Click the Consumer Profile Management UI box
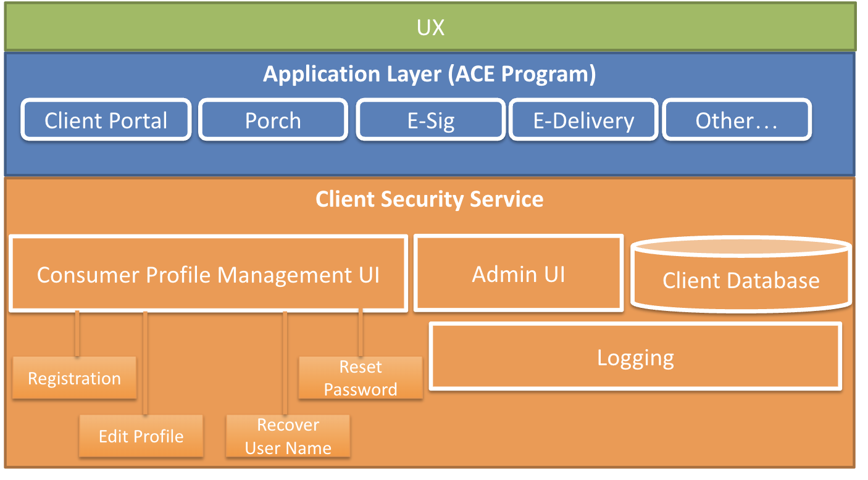The width and height of the screenshot is (868, 480). click(x=208, y=273)
